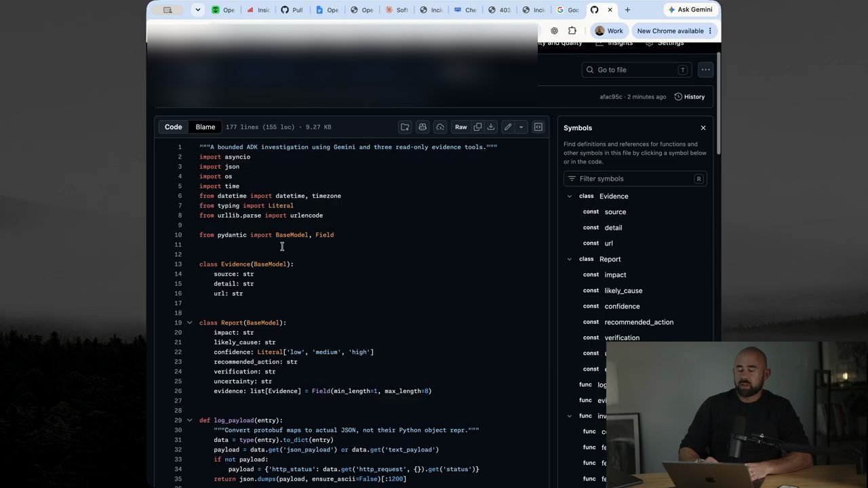Open commit afac95c
The width and height of the screenshot is (868, 488).
click(x=610, y=97)
